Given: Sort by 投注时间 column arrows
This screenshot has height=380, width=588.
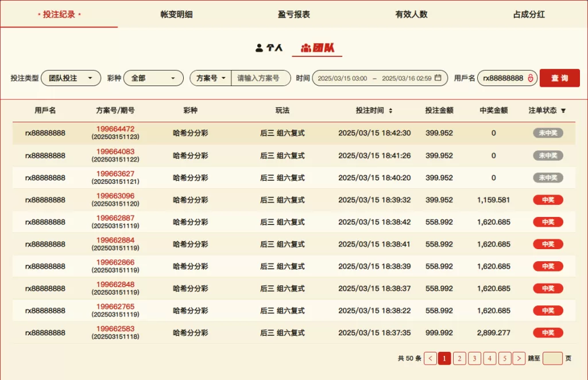Looking at the screenshot, I should (390, 111).
